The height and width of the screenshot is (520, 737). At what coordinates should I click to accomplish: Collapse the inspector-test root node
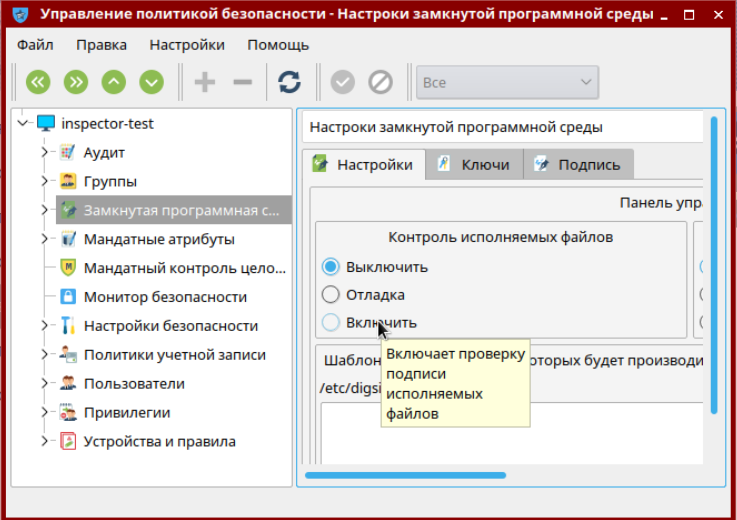(x=23, y=124)
